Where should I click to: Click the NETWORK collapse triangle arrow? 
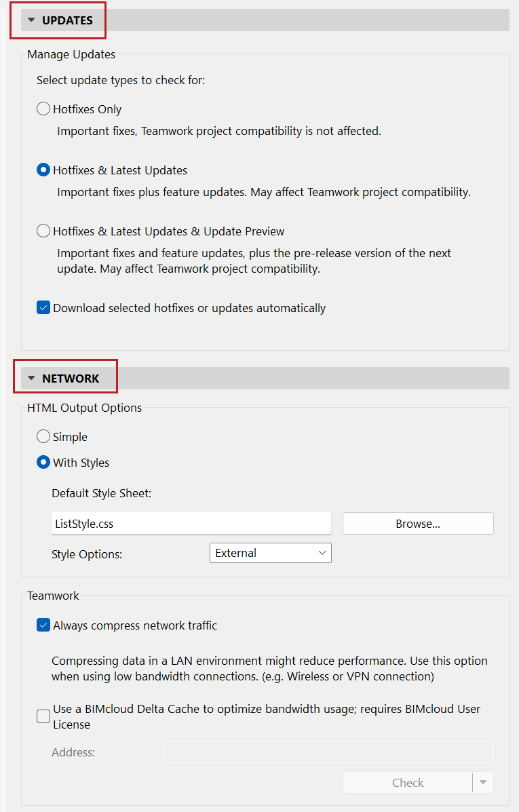click(31, 379)
